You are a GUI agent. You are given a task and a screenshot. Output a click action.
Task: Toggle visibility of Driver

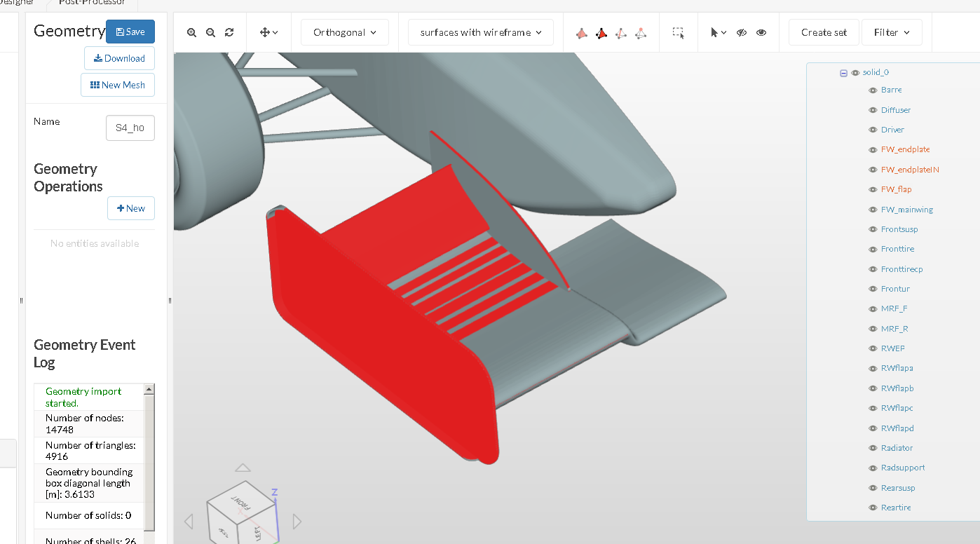pyautogui.click(x=873, y=130)
